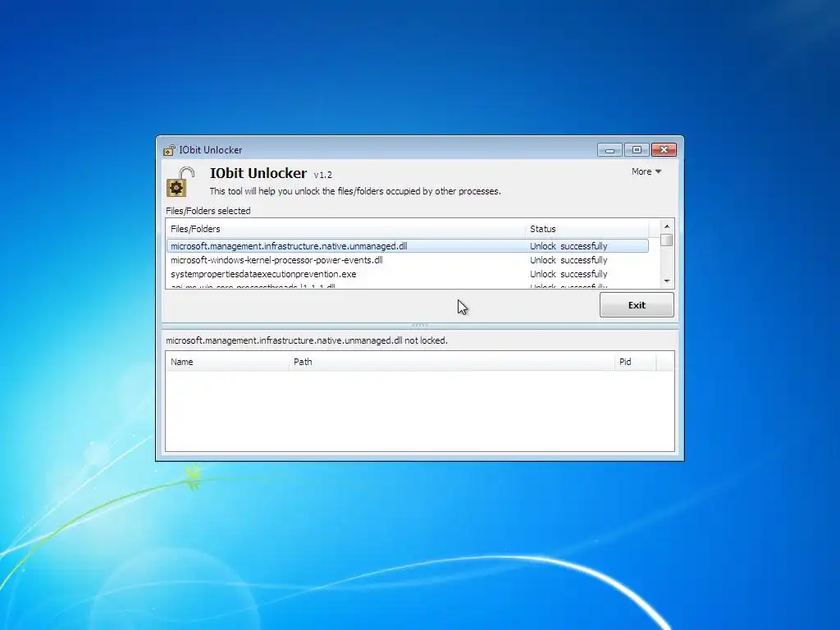Minimize the IObit Unlocker window

pyautogui.click(x=609, y=150)
